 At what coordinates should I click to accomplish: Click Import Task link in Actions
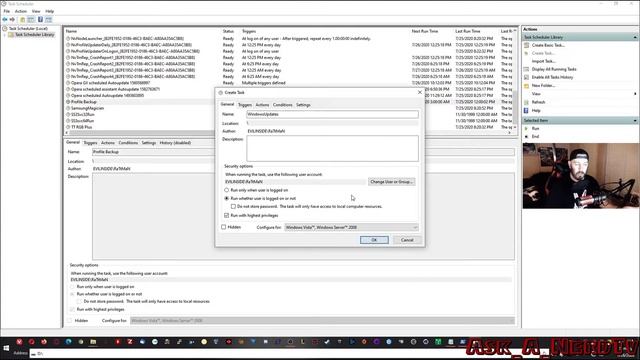coord(543,61)
